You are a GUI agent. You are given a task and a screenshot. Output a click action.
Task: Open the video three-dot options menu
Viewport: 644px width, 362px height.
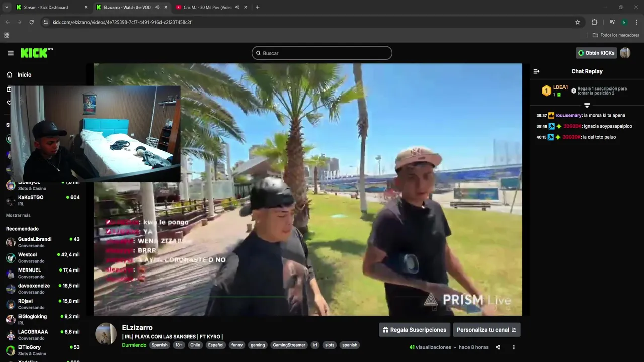(x=514, y=347)
